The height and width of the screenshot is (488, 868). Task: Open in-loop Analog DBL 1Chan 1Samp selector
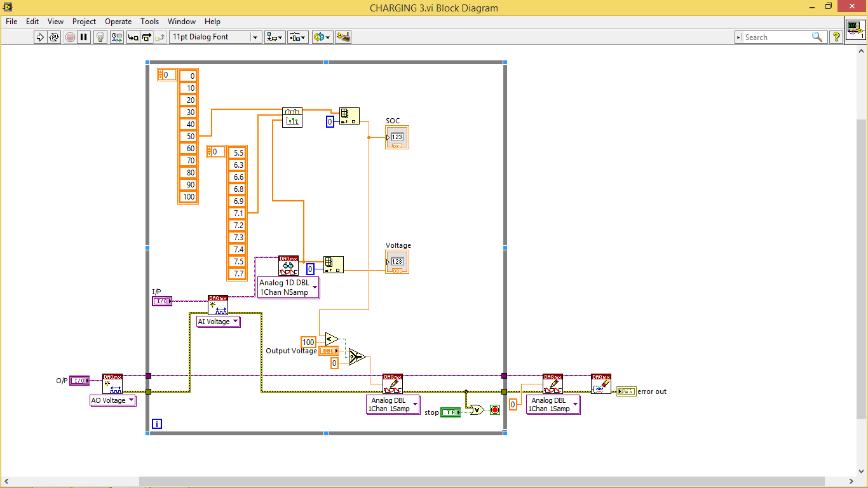pyautogui.click(x=394, y=404)
